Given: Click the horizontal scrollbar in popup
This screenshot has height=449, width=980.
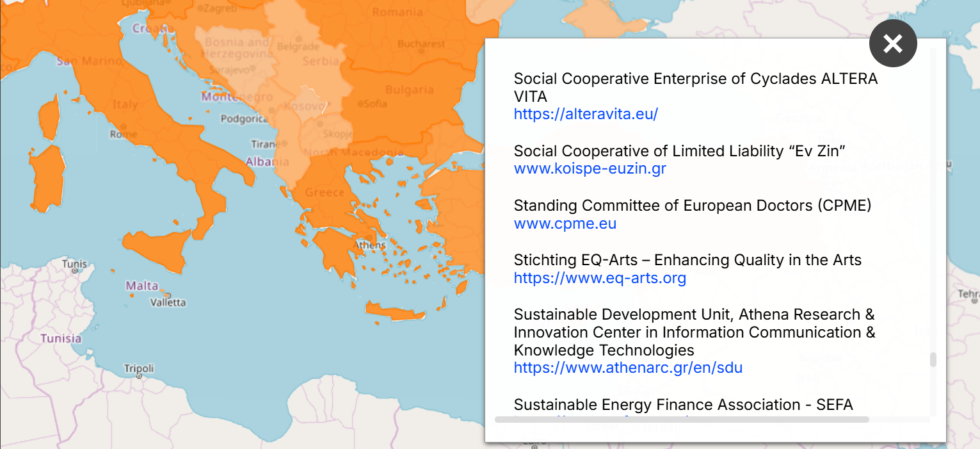Looking at the screenshot, I should [x=682, y=420].
